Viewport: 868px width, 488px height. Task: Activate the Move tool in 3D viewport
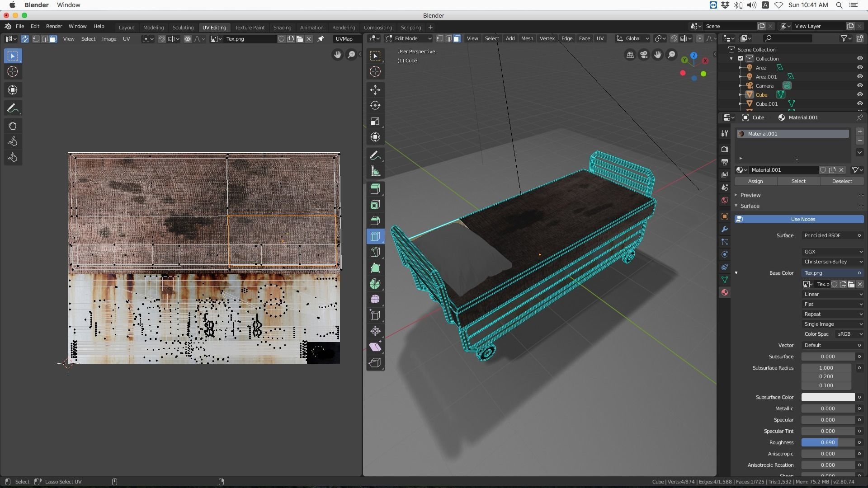click(375, 89)
